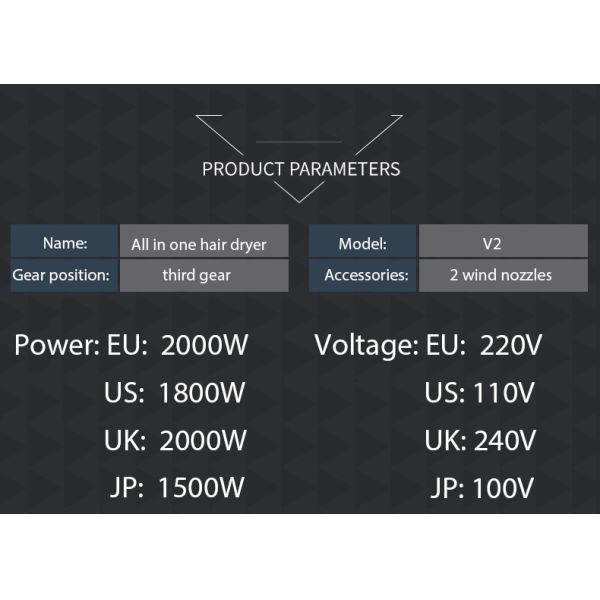Select the UK 240V voltage value

pyautogui.click(x=481, y=440)
